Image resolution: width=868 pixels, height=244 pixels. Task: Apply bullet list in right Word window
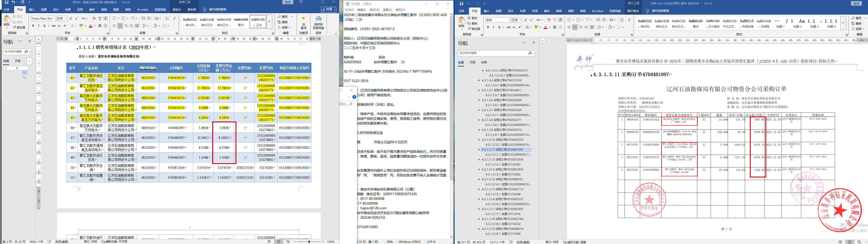click(569, 20)
